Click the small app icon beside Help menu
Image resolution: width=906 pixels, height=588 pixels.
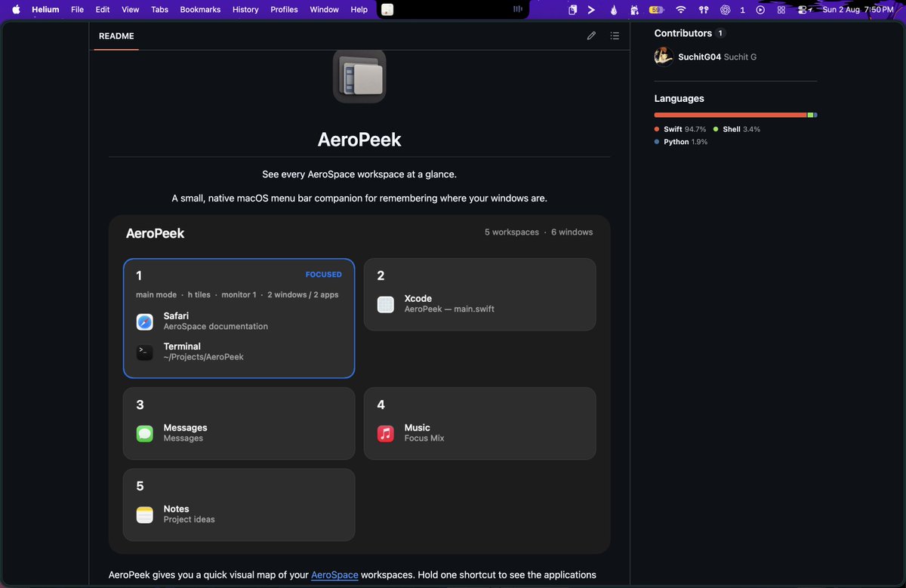(387, 10)
